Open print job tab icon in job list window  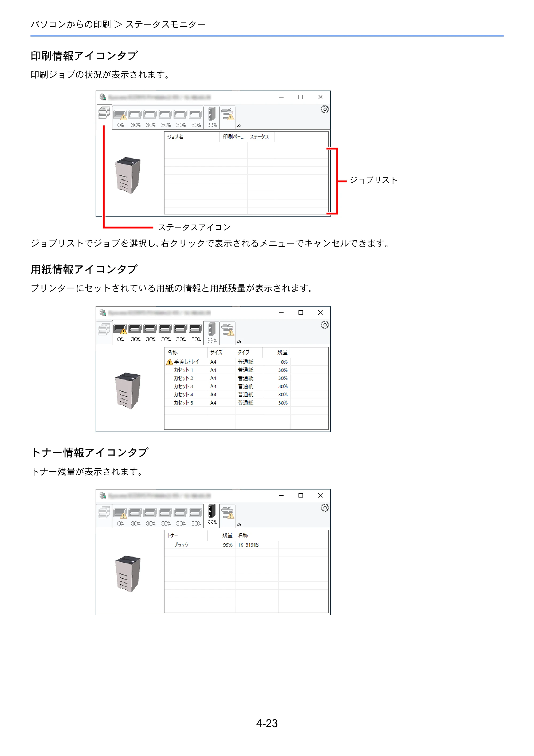[x=104, y=113]
